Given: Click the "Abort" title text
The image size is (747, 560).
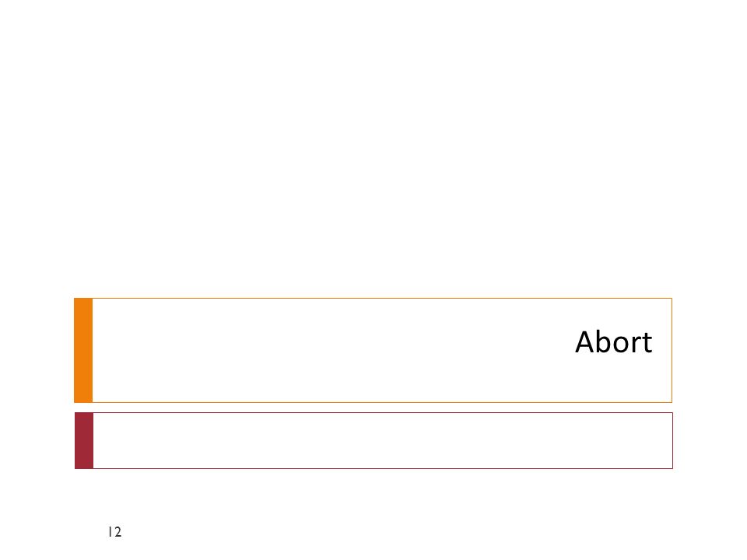Looking at the screenshot, I should click(x=614, y=342).
